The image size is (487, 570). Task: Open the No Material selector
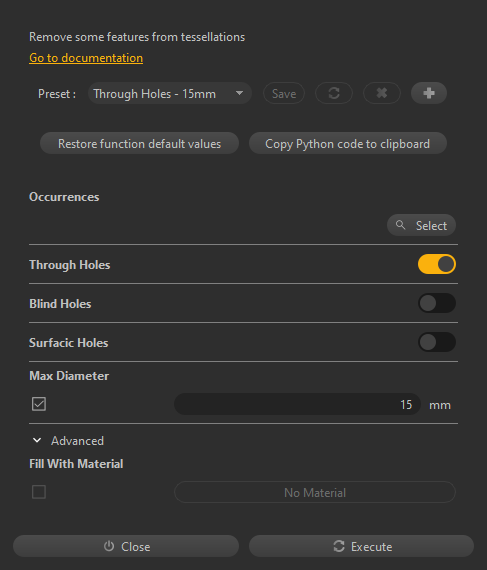tap(315, 492)
